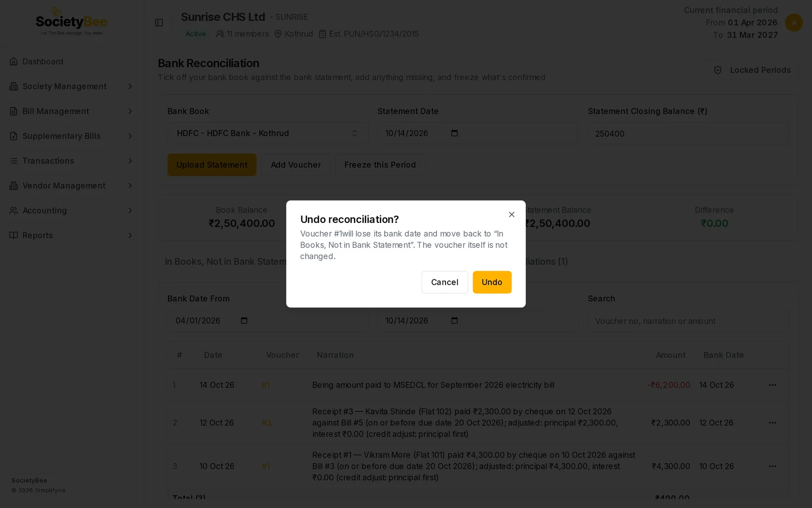Screen dimensions: 812x508
Task: Click Upload Statement
Action: coord(212,165)
